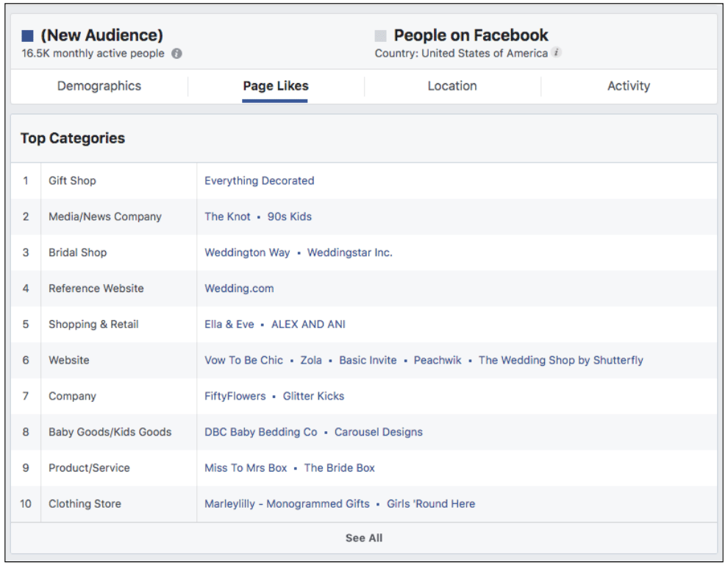728x568 pixels.
Task: Click Marleylilly - Monogrammed Gifts link
Action: pos(287,505)
